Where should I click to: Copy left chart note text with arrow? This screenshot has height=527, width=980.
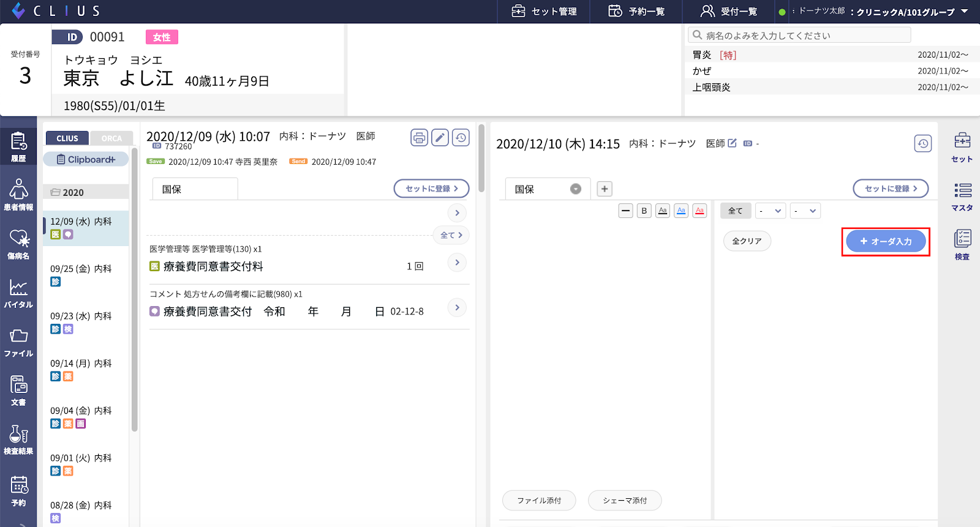click(457, 213)
